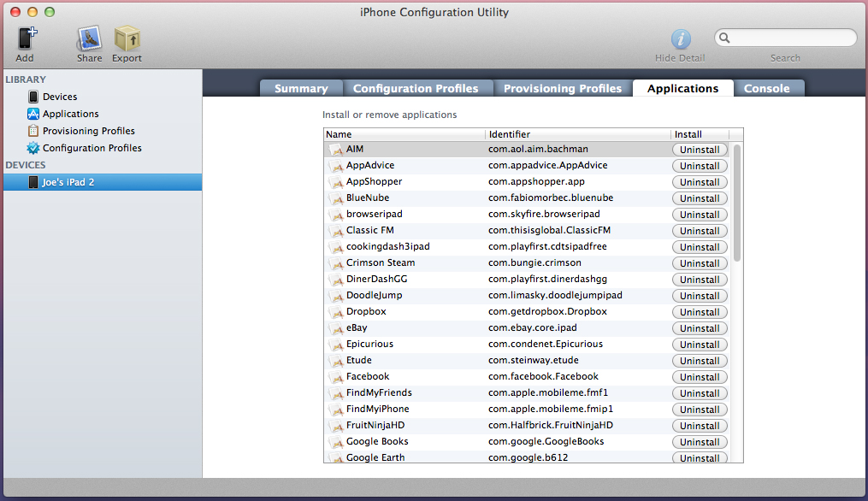Click the Add device icon in toolbar
The image size is (868, 501).
coord(27,38)
